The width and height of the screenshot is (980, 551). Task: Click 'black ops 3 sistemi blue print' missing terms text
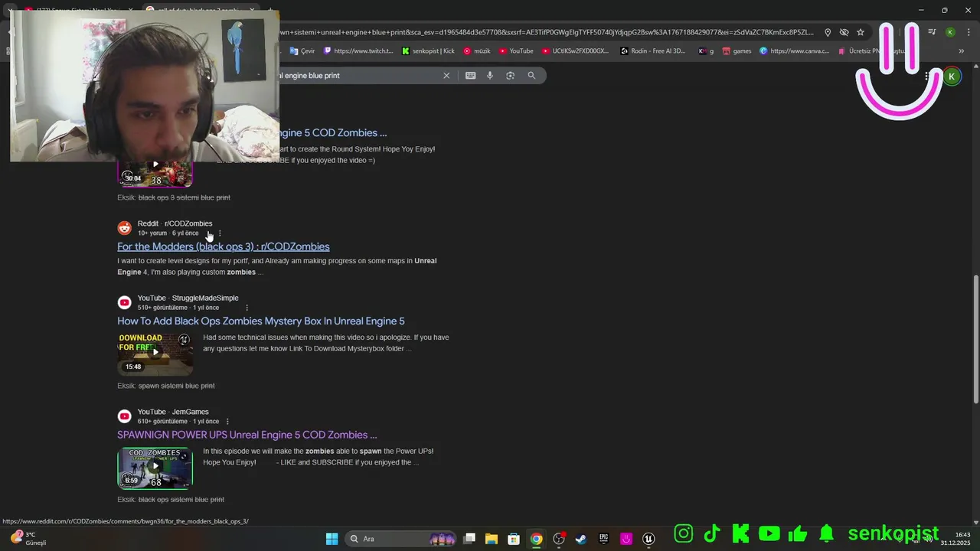[185, 197]
